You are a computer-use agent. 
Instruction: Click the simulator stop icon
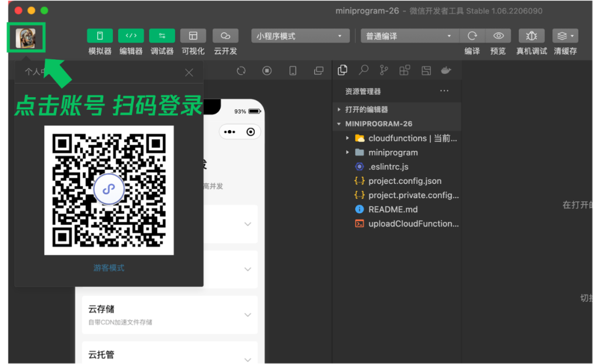pyautogui.click(x=267, y=71)
